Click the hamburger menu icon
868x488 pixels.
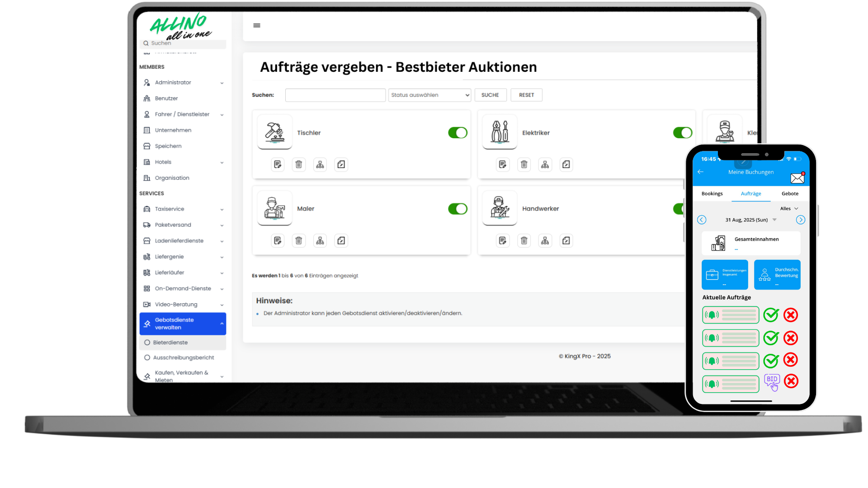click(x=257, y=25)
